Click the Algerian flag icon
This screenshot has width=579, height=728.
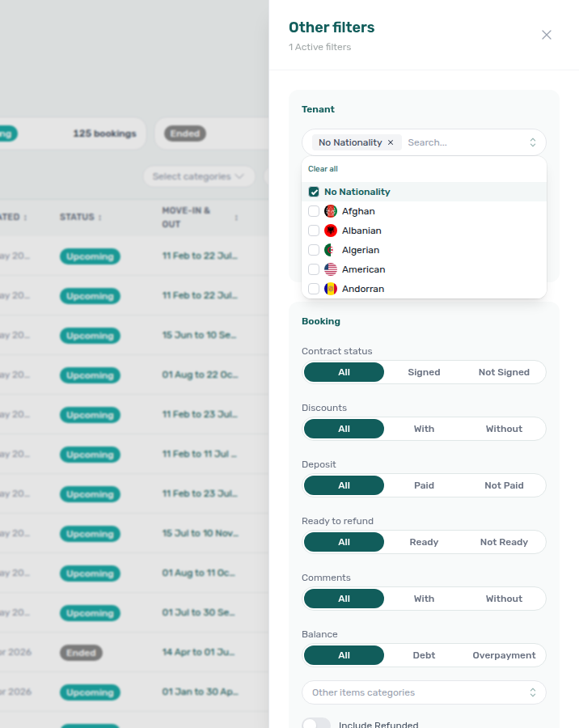[x=331, y=250]
